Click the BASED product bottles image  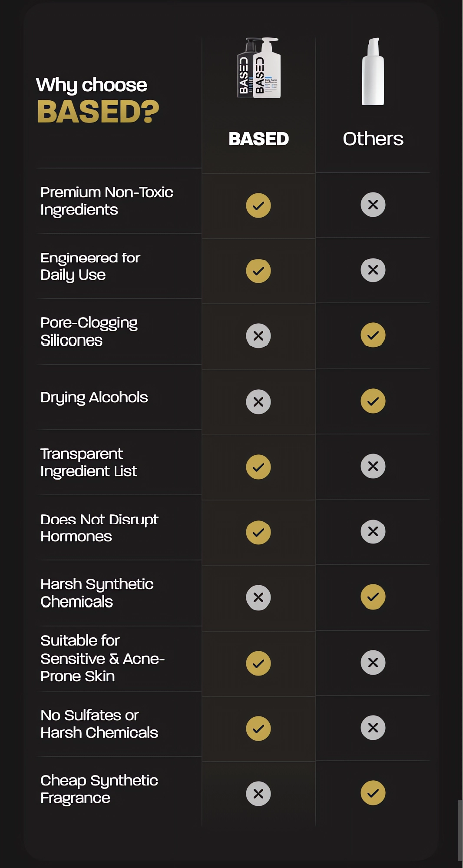(x=259, y=68)
